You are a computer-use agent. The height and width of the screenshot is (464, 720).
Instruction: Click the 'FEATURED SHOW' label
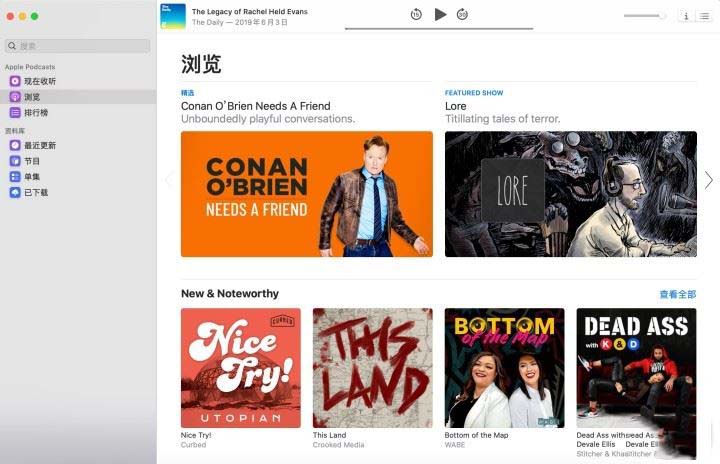[x=474, y=93]
